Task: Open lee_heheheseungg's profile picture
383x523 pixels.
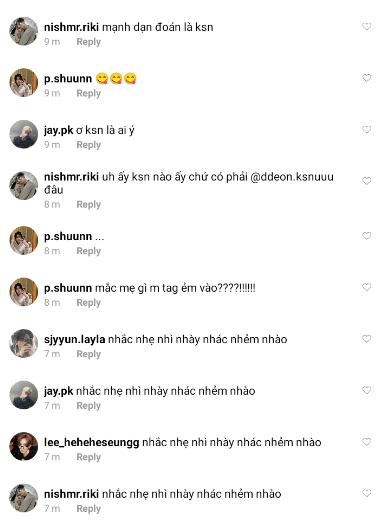Action: [23, 446]
